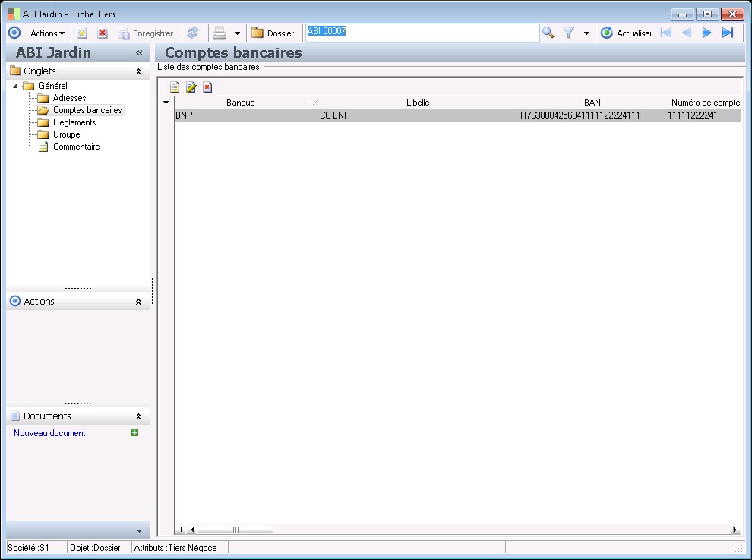Edit the selected bank account
The image size is (752, 560).
[191, 87]
